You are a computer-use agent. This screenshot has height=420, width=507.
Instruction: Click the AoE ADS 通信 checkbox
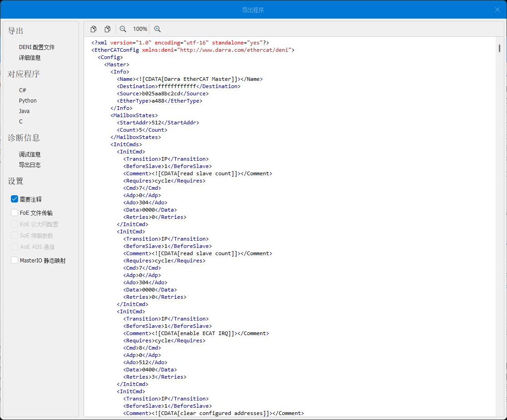point(15,247)
